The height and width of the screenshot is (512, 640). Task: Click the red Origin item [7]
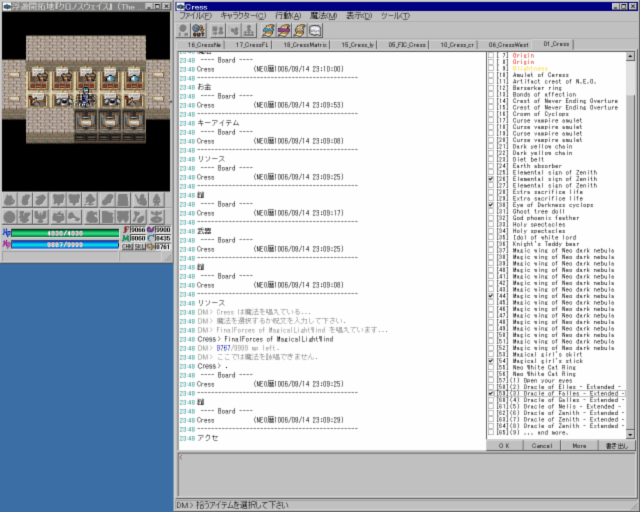click(523, 56)
